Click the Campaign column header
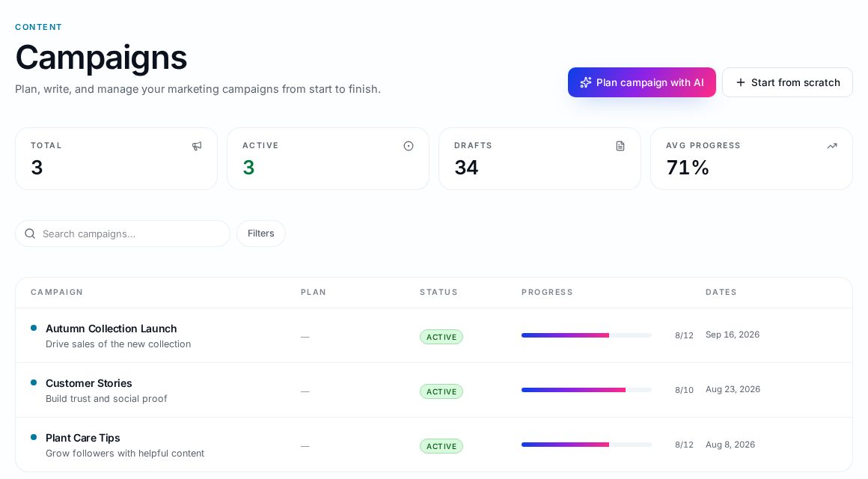 56,292
